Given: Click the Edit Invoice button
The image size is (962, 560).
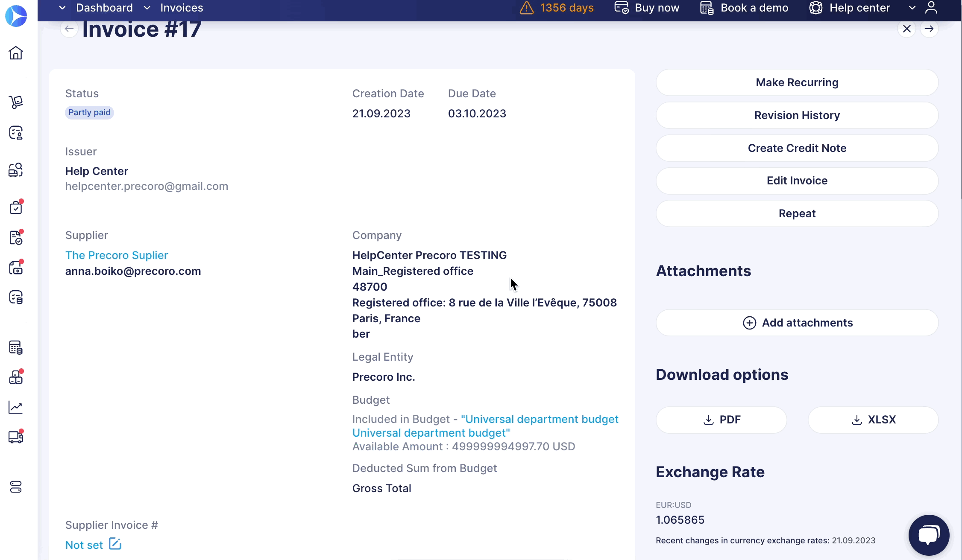Looking at the screenshot, I should (797, 181).
